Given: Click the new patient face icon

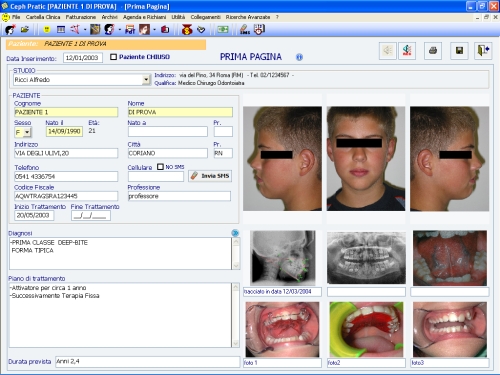Looking at the screenshot, I should click(10, 30).
